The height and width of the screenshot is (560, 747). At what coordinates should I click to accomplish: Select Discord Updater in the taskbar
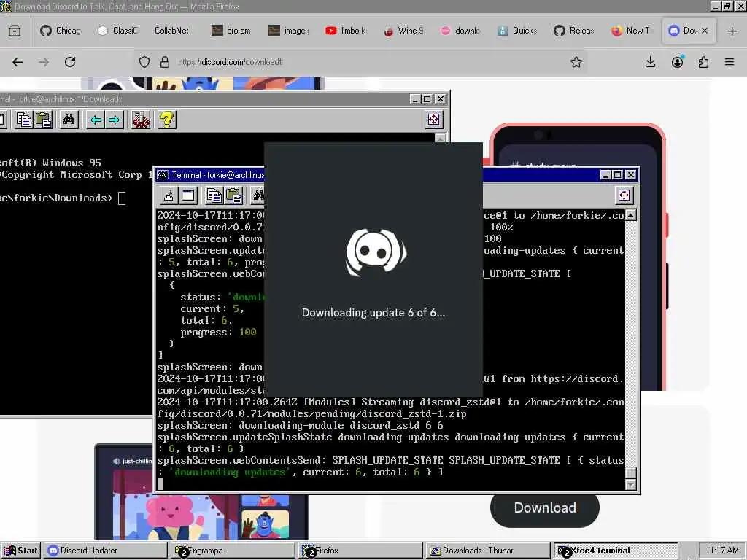tap(105, 551)
